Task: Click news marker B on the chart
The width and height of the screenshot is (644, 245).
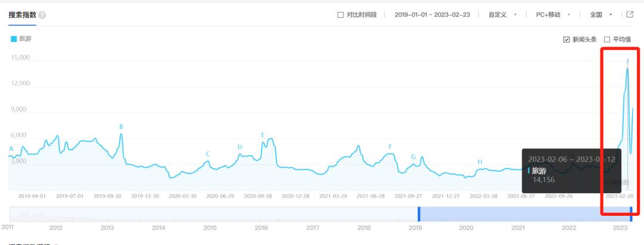Action: click(121, 127)
